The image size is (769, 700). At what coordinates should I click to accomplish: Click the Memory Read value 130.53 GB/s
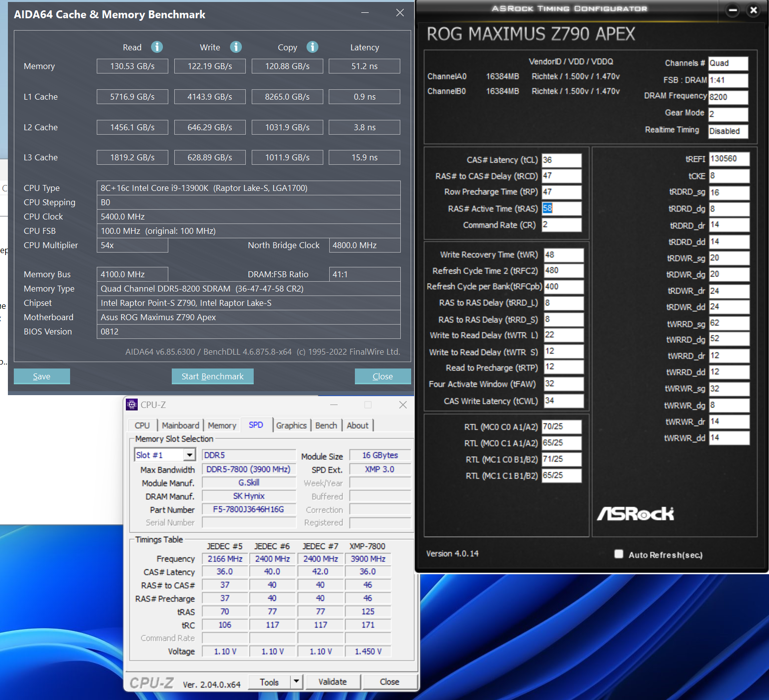pos(132,66)
